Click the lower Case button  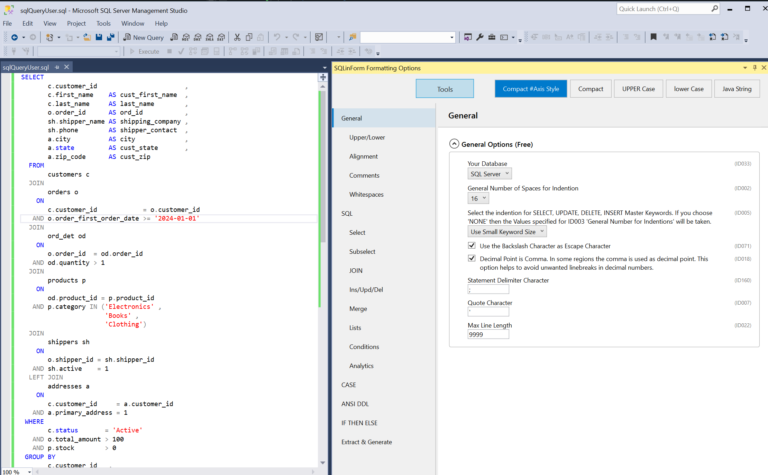click(x=688, y=89)
